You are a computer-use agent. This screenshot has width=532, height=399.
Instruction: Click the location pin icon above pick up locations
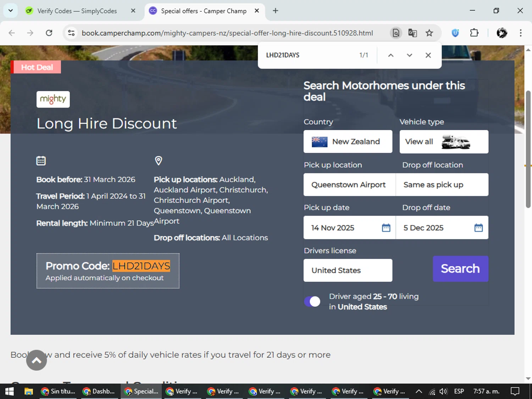point(159,161)
